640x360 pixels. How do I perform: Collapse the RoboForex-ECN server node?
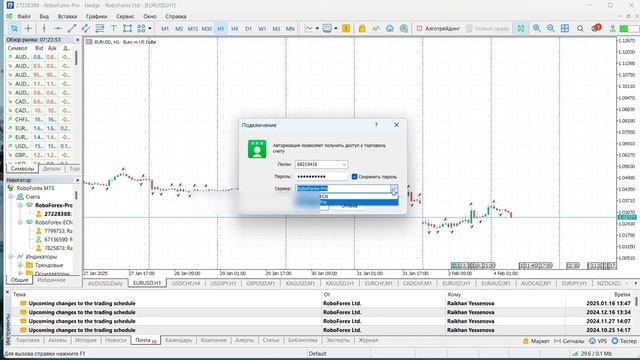(x=20, y=222)
